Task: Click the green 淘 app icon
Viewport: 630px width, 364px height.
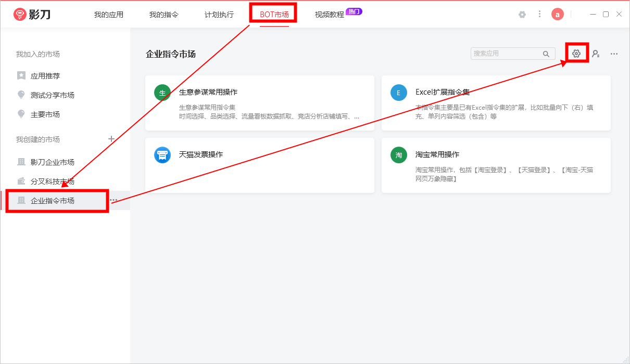Action: coord(399,155)
